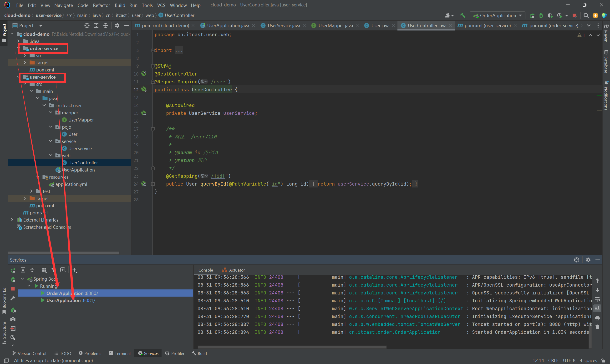Viewport: 610px width, 364px height.
Task: Click the Debug bug icon in top toolbar
Action: pyautogui.click(x=541, y=15)
